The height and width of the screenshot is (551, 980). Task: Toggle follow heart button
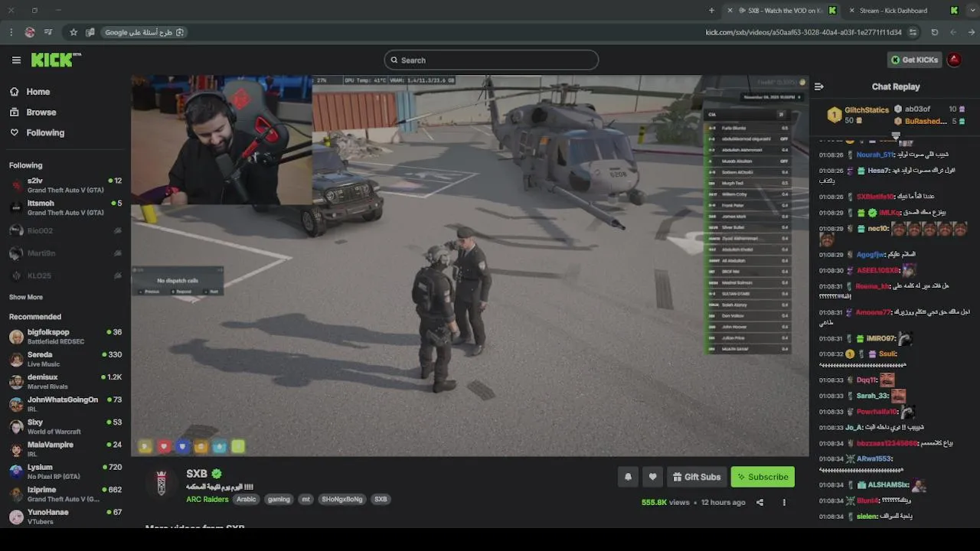(x=652, y=477)
